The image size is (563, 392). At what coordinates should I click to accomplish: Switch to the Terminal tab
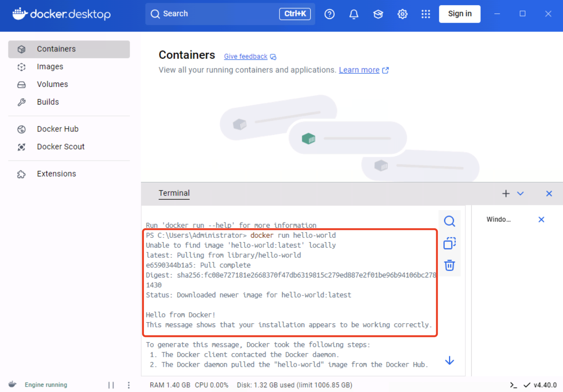click(x=174, y=193)
